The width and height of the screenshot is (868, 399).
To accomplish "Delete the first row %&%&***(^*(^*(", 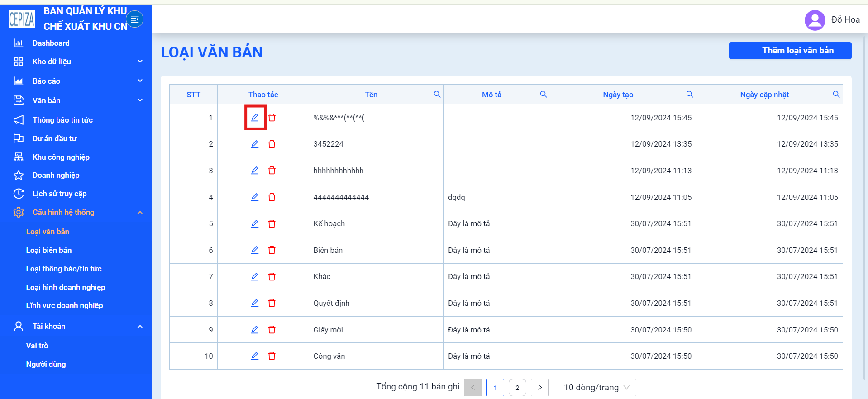I will click(272, 118).
